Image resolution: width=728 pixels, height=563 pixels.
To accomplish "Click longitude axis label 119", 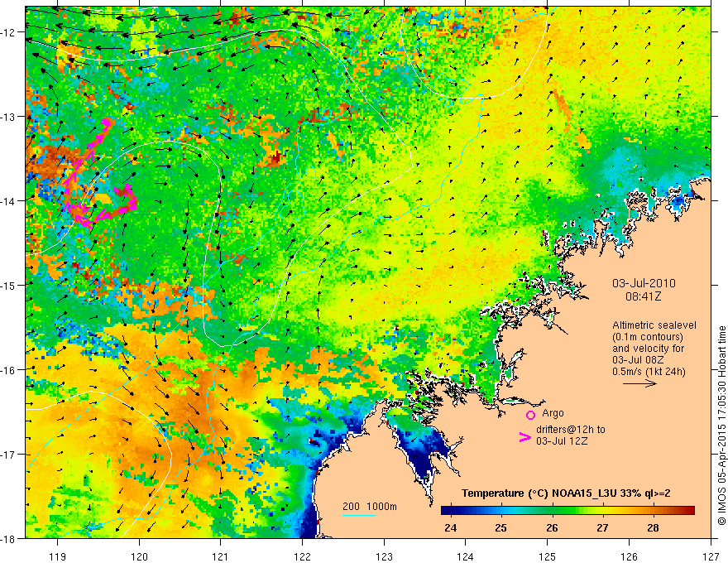I will click(x=58, y=556).
